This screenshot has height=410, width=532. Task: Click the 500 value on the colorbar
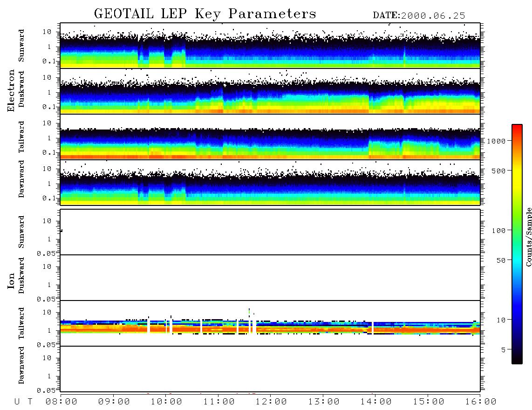[499, 171]
